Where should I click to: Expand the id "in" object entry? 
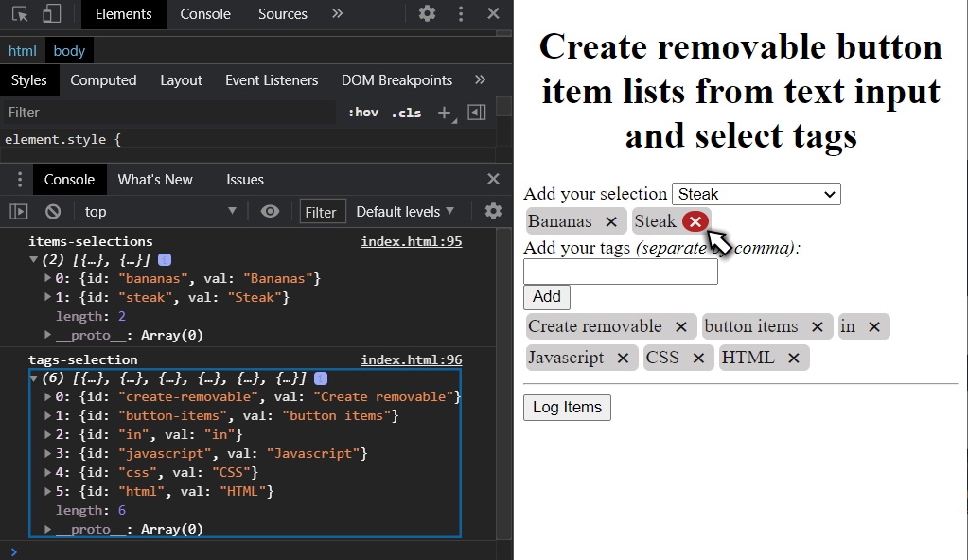[x=47, y=435]
